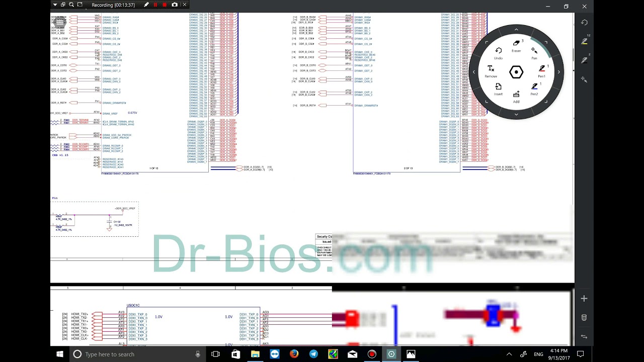
Task: Click the up chevron on the radial menu ring
Action: click(516, 30)
